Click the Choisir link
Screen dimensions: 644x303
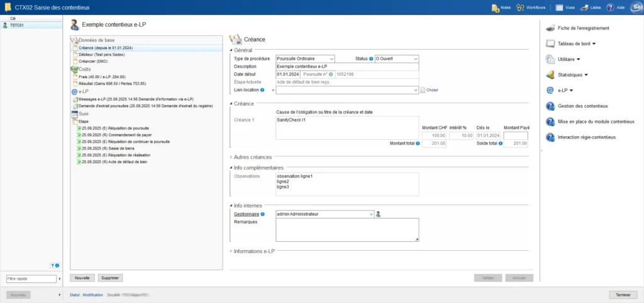point(433,90)
